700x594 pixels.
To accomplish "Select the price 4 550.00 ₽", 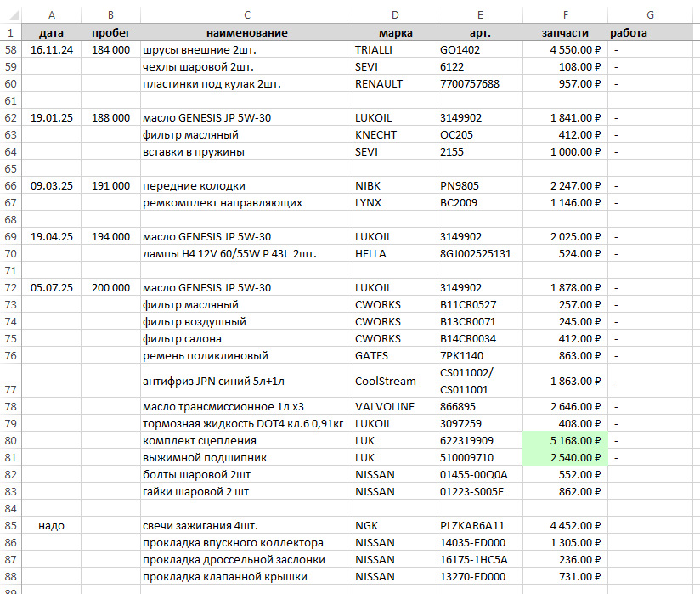I will click(565, 49).
